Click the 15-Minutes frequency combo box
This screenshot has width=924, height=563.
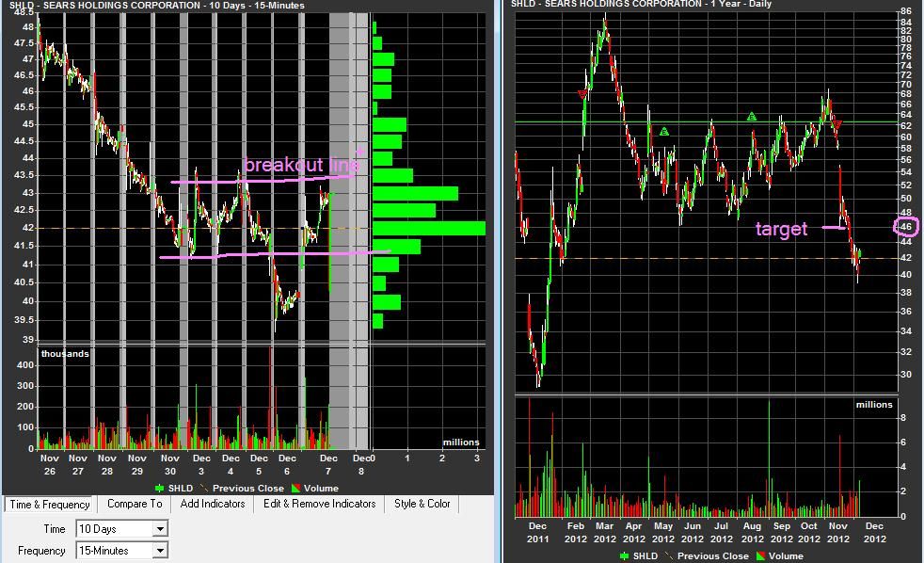click(122, 551)
